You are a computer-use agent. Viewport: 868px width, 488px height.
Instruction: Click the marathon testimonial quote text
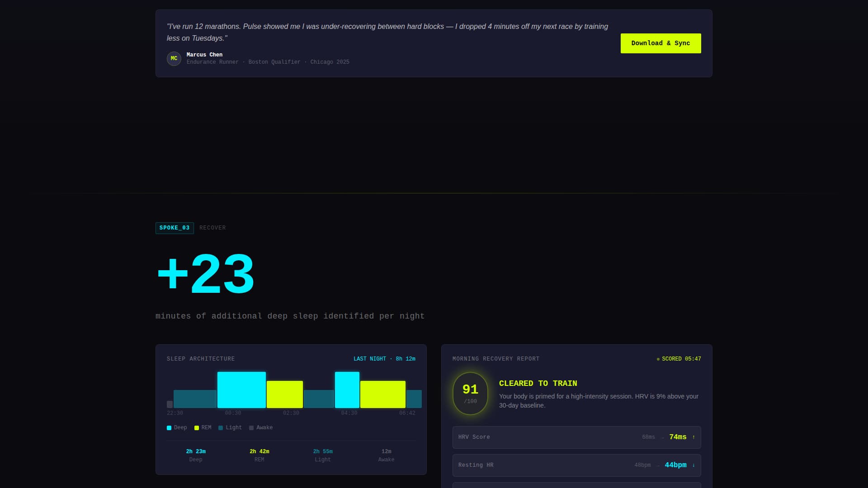[387, 33]
